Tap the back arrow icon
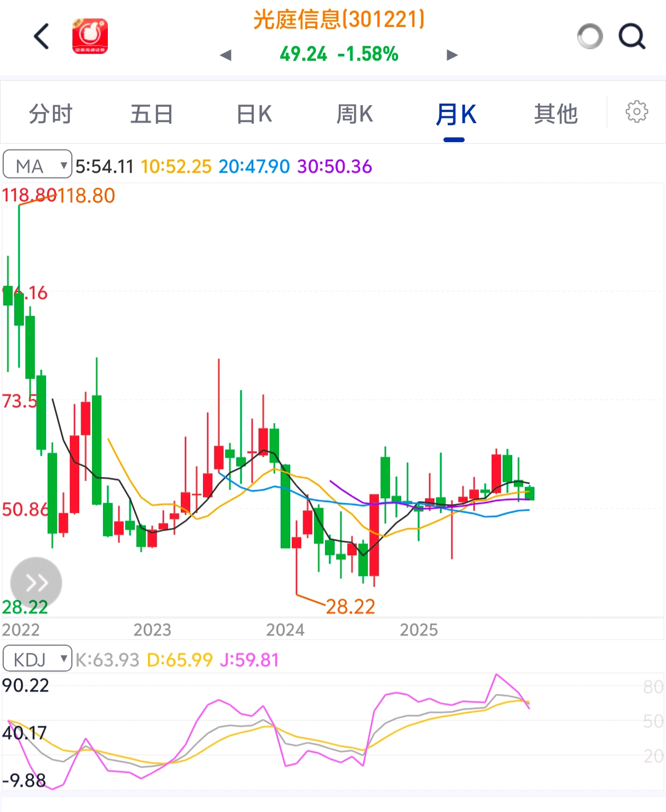The width and height of the screenshot is (666, 812). pyautogui.click(x=41, y=36)
